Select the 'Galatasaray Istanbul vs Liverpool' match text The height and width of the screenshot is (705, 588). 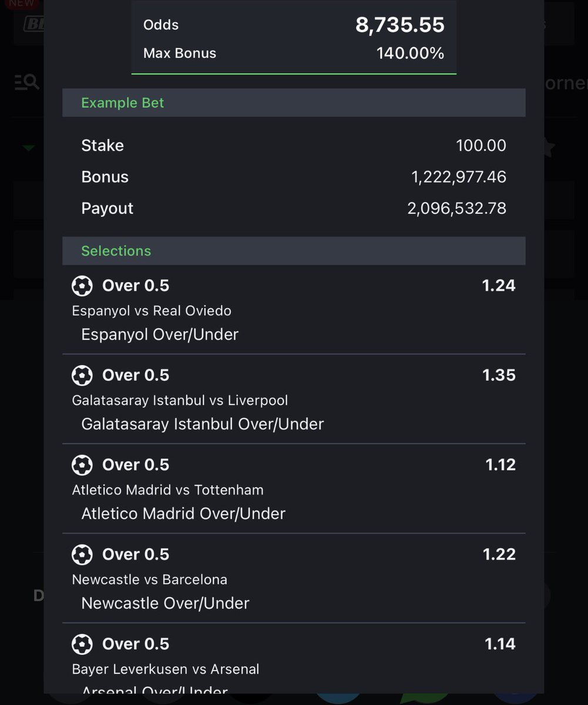180,401
